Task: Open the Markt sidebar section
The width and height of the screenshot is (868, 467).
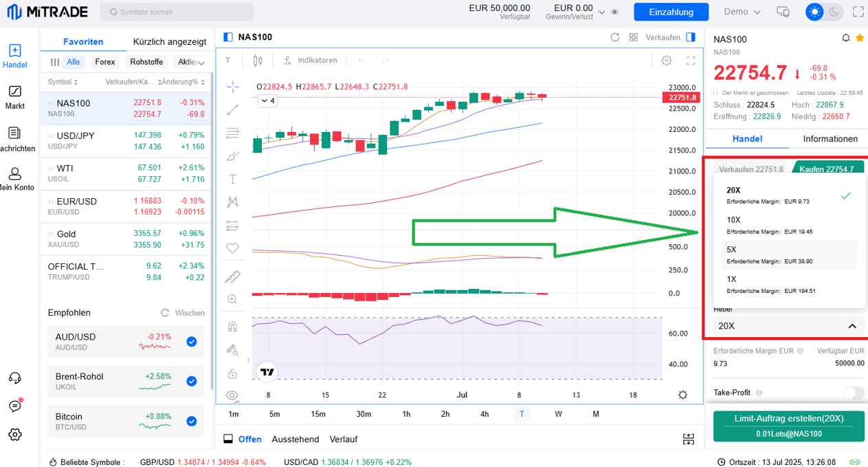Action: click(x=15, y=98)
